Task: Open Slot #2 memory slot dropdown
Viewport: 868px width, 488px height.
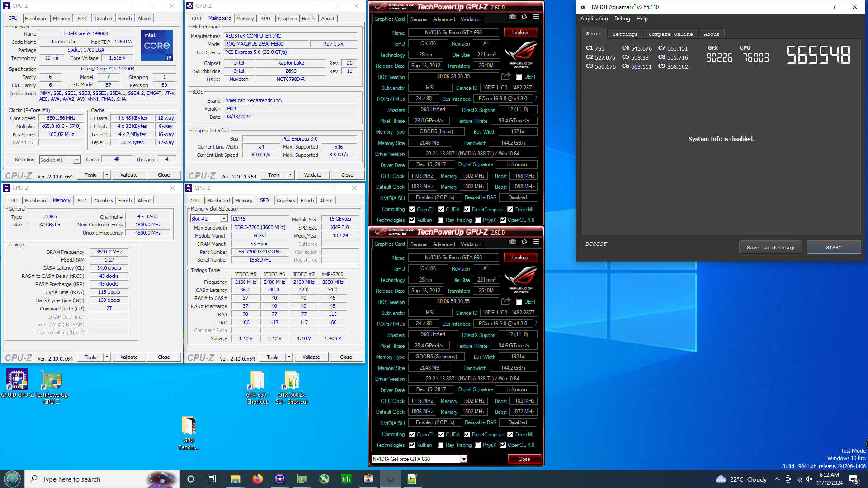Action: click(208, 219)
